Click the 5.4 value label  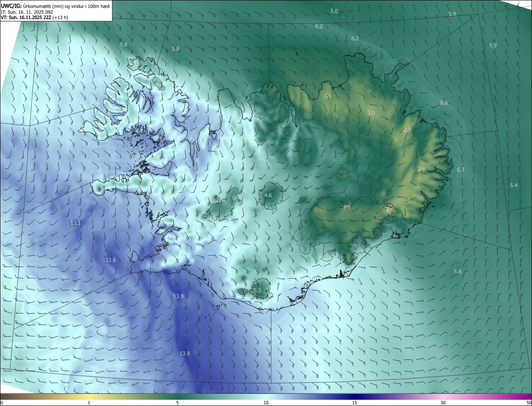(514, 185)
